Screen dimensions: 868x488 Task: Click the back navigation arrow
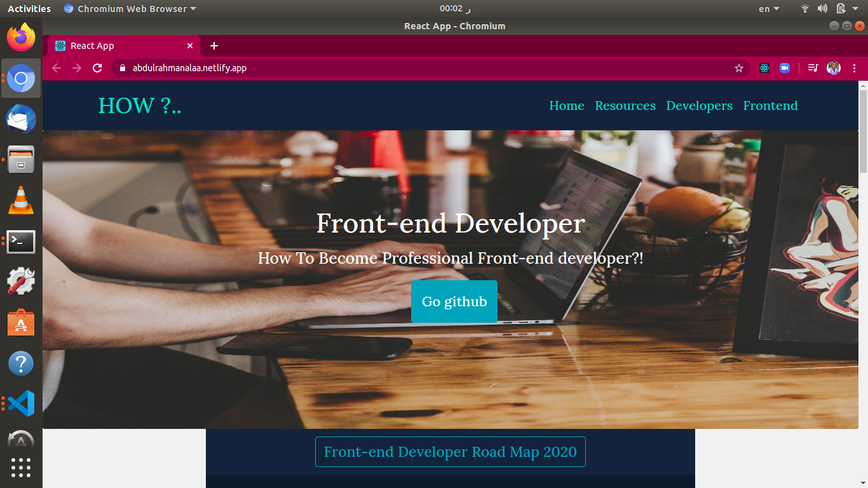(x=57, y=68)
